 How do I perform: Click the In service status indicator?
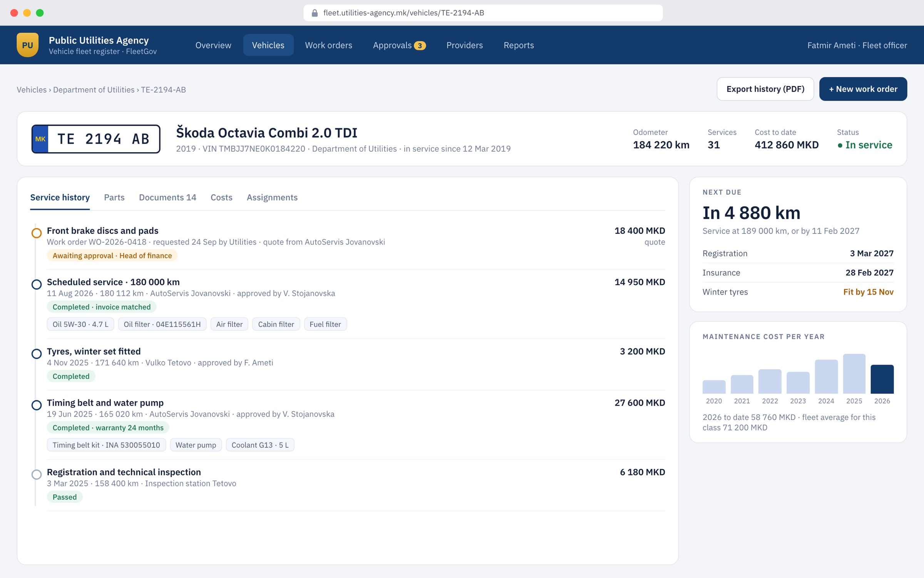[x=865, y=145]
